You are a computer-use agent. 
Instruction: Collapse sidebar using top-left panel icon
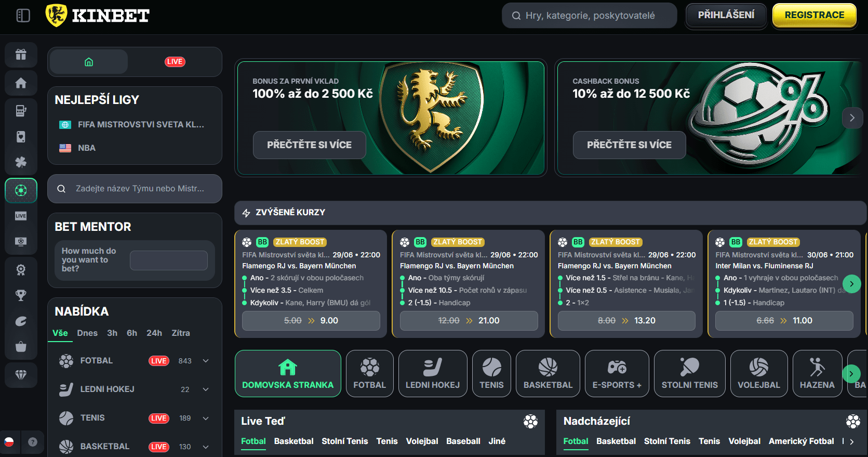click(23, 16)
